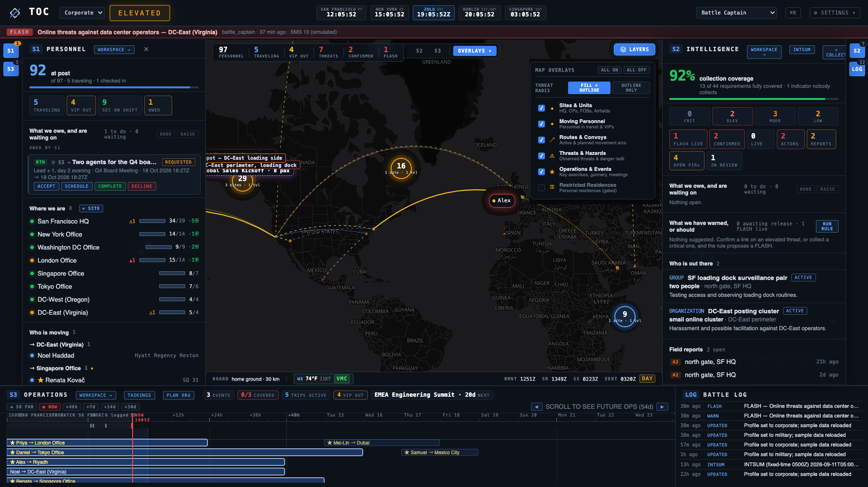The width and height of the screenshot is (868, 487).
Task: Open the S3 left sidebar tab
Action: tap(11, 69)
